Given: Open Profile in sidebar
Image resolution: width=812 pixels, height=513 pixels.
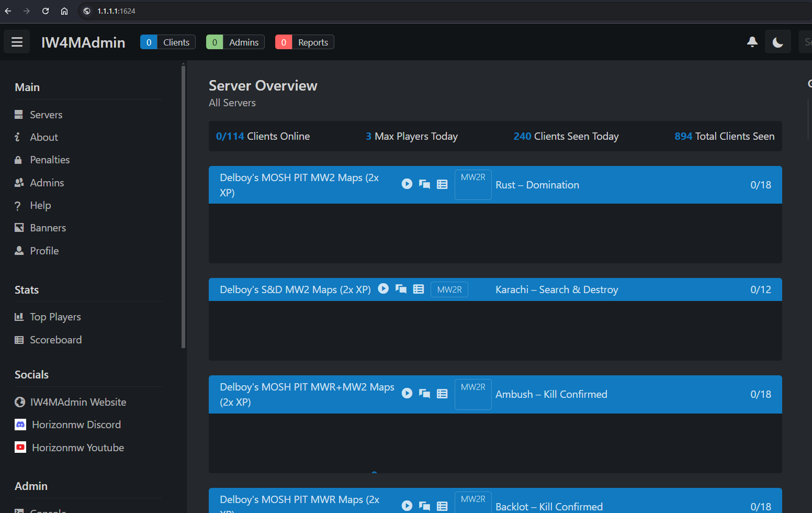Looking at the screenshot, I should [x=44, y=251].
